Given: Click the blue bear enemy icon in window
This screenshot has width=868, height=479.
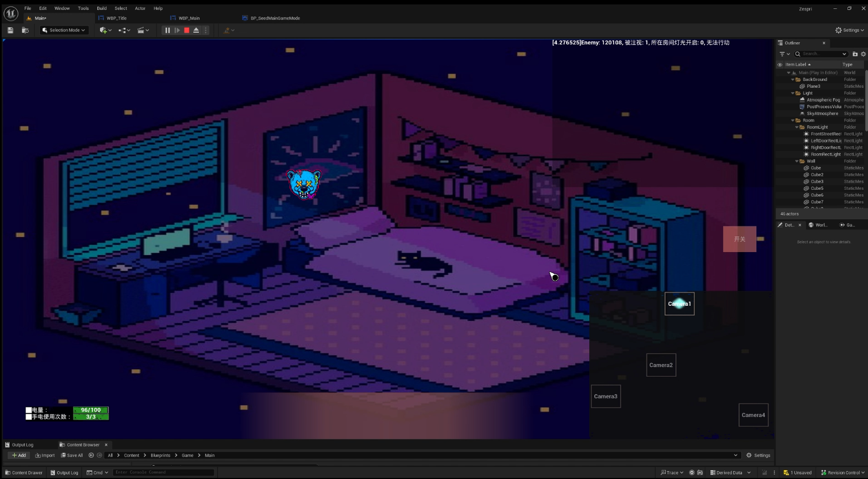Looking at the screenshot, I should coord(304,184).
